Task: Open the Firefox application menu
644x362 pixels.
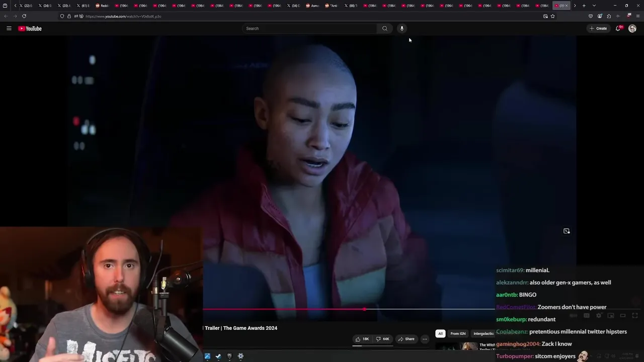Action: pos(637,16)
